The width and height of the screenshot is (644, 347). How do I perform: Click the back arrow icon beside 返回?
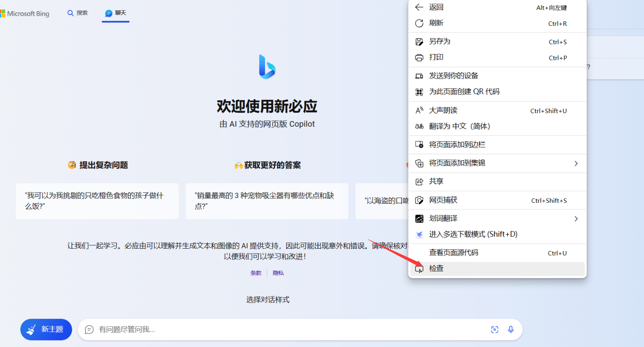tap(419, 7)
